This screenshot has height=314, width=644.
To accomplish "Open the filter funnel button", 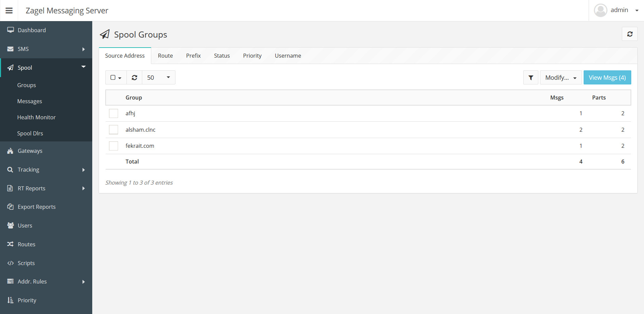I will tap(531, 77).
